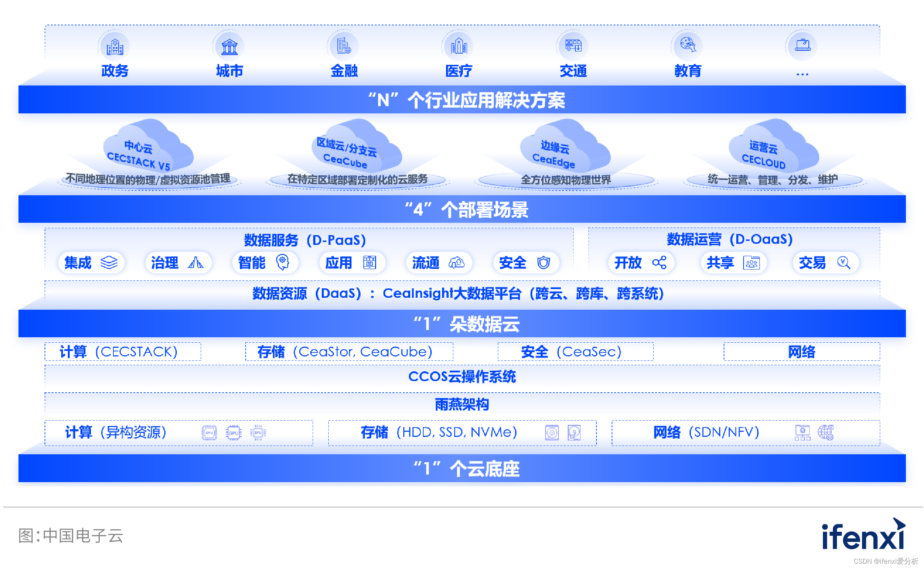Click the 计算 (异构资源) label
Screen dimensions: 924x568
tap(116, 432)
